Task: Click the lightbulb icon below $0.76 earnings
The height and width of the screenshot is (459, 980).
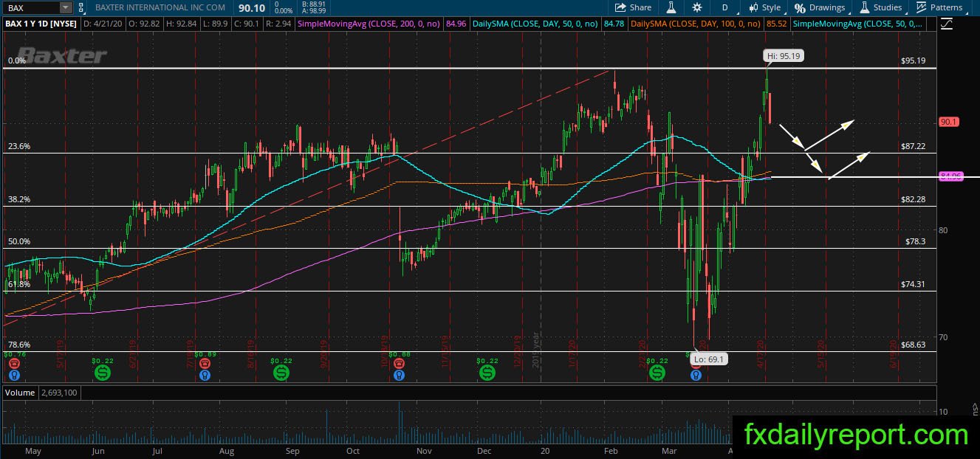Action: tap(13, 375)
